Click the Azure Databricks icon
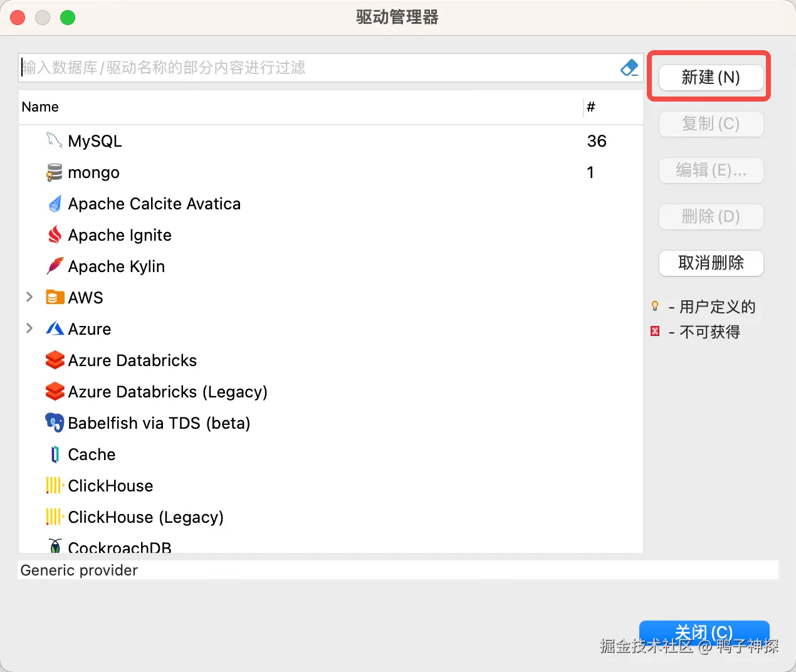The image size is (796, 672). [x=55, y=360]
